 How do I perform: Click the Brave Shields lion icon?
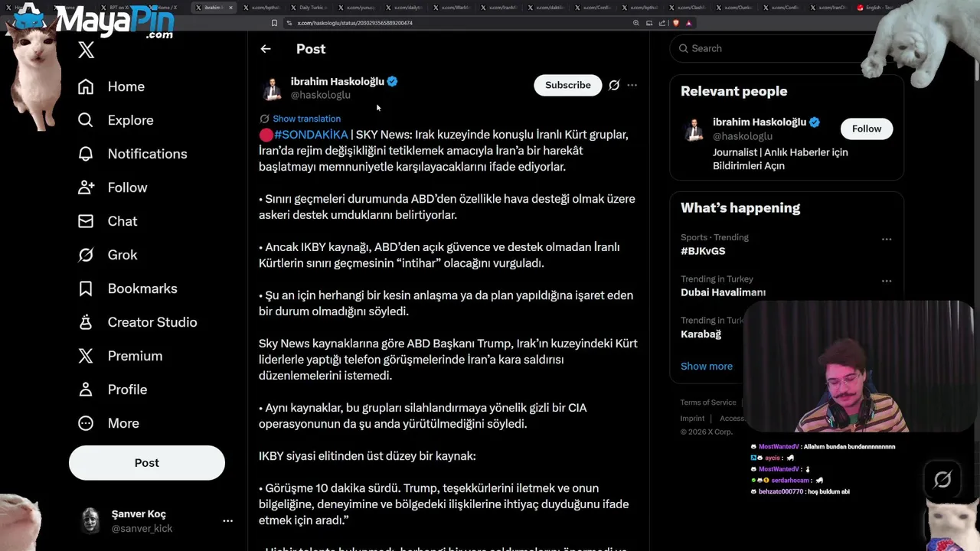[676, 23]
